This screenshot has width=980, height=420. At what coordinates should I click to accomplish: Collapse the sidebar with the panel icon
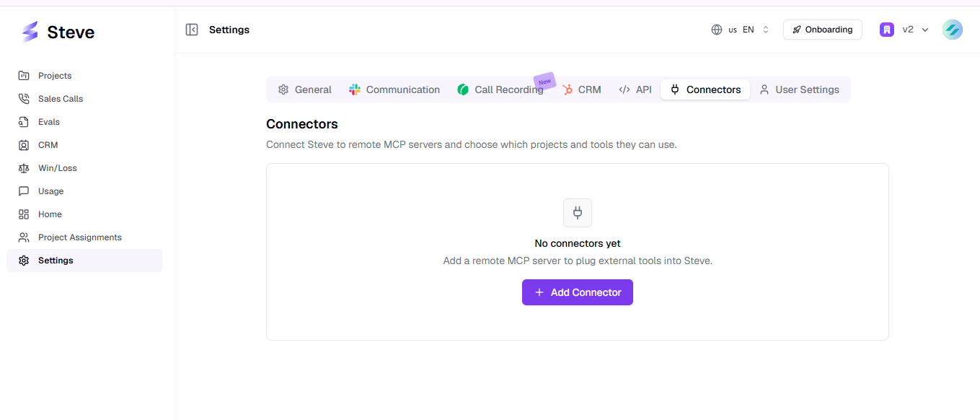pos(192,30)
